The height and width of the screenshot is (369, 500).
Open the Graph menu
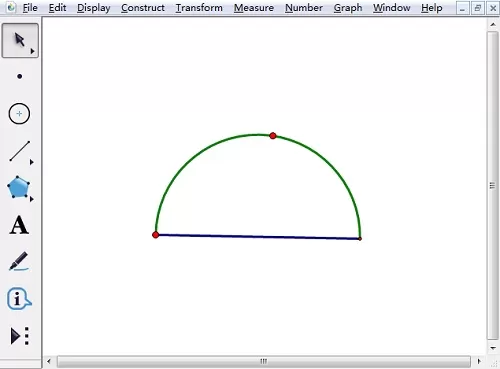(x=348, y=8)
